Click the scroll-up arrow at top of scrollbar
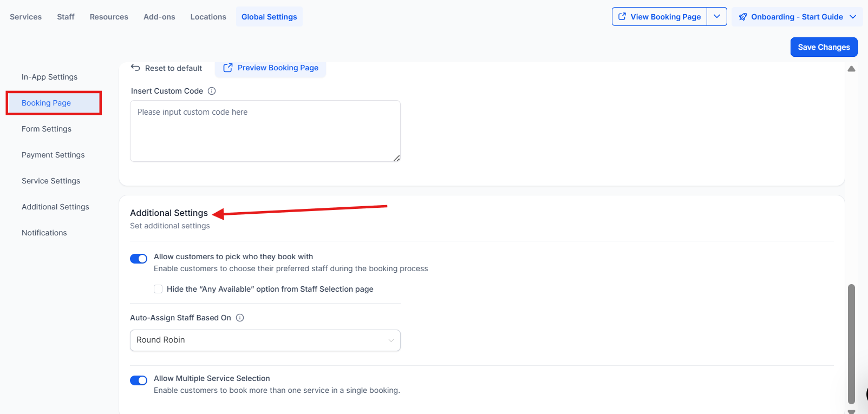 tap(851, 69)
